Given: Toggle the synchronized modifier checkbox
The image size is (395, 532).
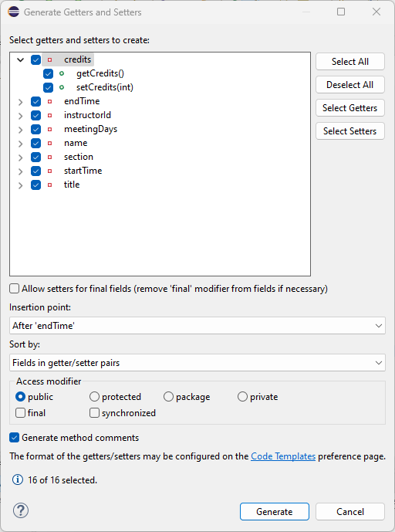Looking at the screenshot, I should pyautogui.click(x=94, y=413).
